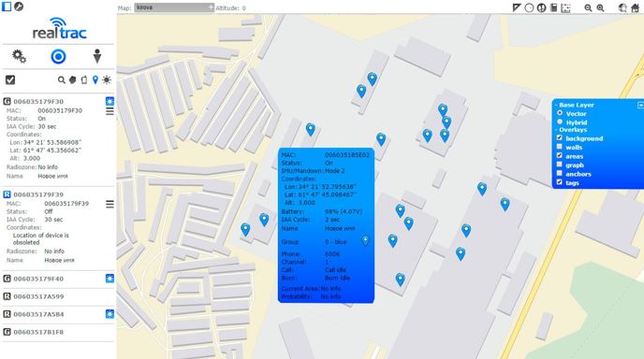The height and width of the screenshot is (359, 644).
Task: Click the map marker inside the info popup
Action: 365,241
